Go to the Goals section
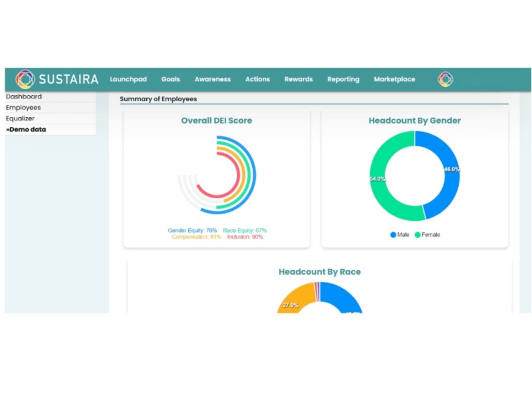The width and height of the screenshot is (532, 399). click(x=170, y=79)
